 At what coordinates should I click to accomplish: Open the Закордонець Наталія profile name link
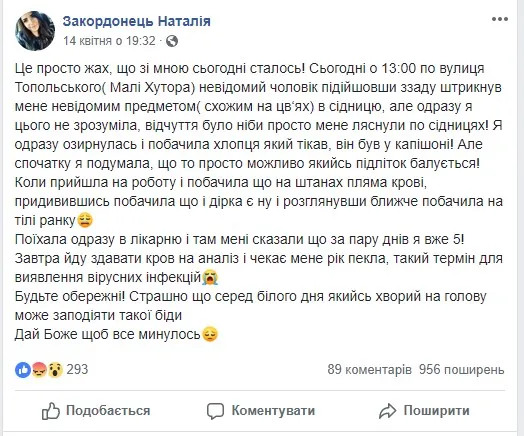pyautogui.click(x=137, y=21)
